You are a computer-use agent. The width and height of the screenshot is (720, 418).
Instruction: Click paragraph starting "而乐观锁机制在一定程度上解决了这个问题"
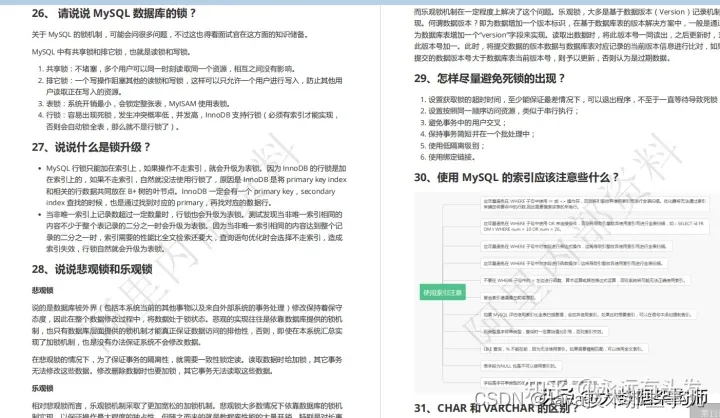567,35
